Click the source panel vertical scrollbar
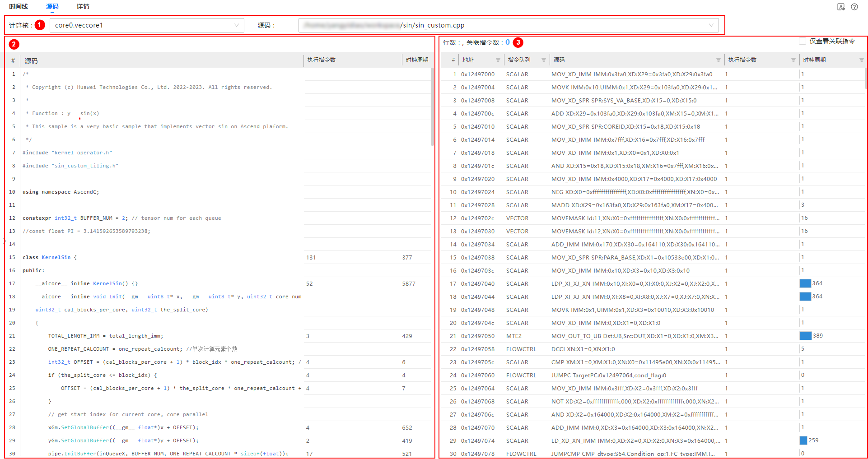 (432, 107)
